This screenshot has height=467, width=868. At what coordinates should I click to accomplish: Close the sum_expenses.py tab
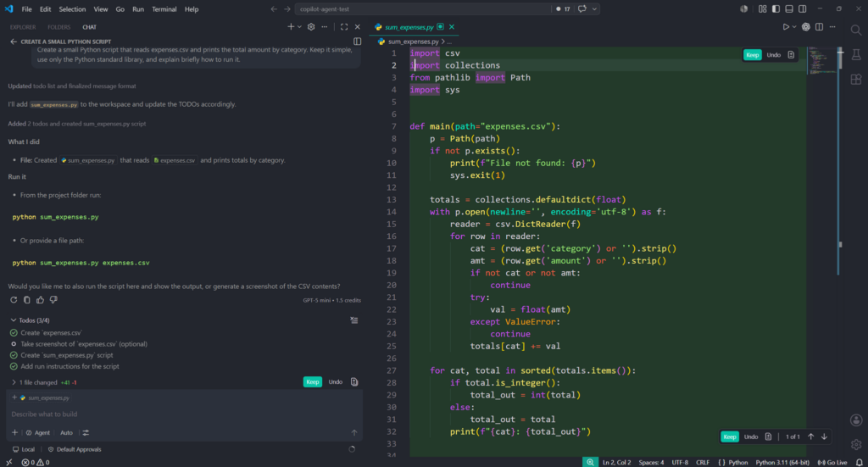pos(452,26)
